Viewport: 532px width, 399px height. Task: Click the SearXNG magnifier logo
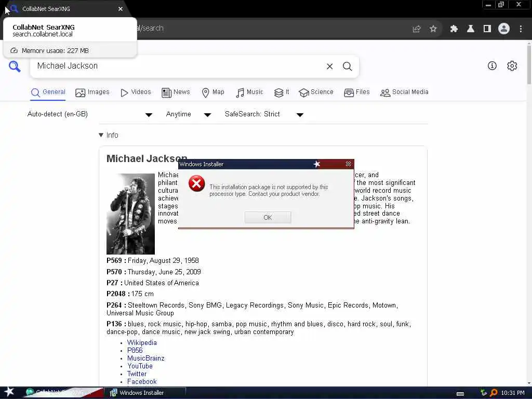coord(14,66)
